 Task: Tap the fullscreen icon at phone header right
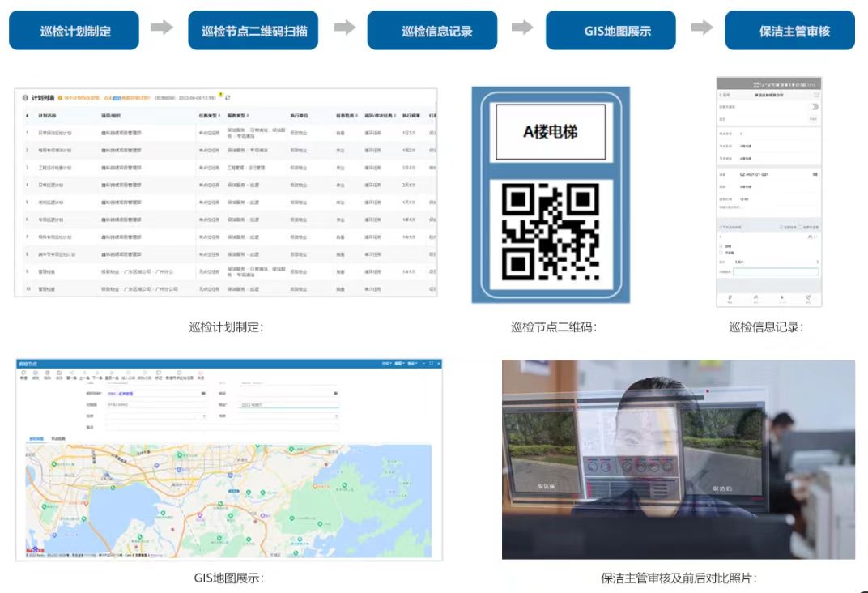pyautogui.click(x=816, y=96)
